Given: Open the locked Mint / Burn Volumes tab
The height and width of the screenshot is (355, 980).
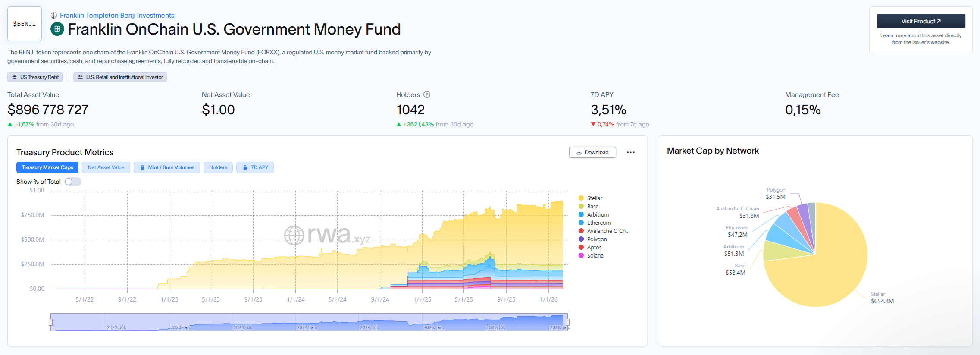Looking at the screenshot, I should click(x=167, y=167).
